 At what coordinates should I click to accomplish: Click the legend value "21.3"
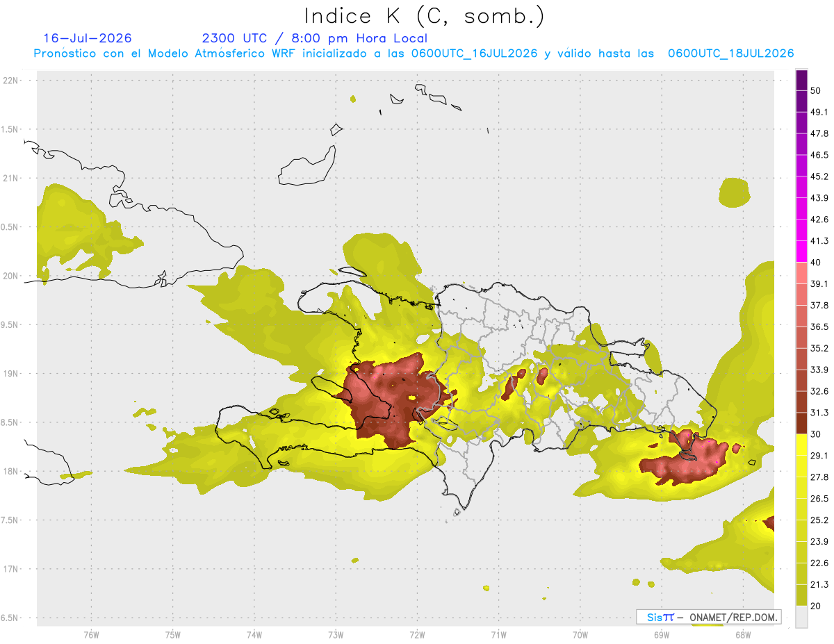[x=819, y=584]
